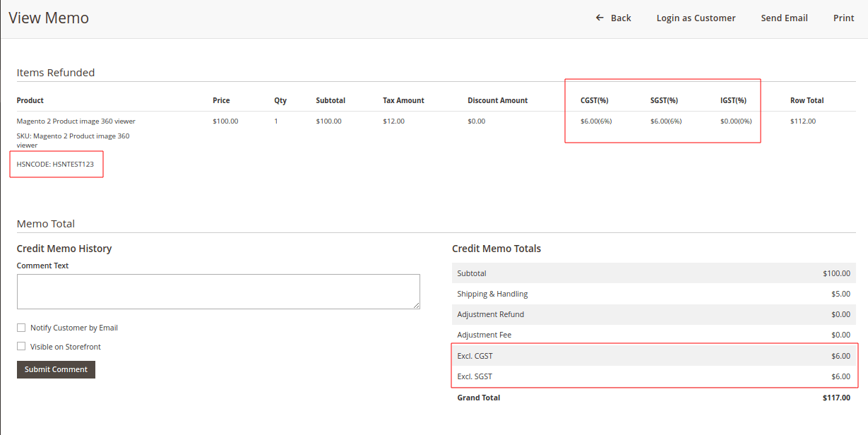
Task: Click inside the Comment Text box
Action: pos(218,291)
